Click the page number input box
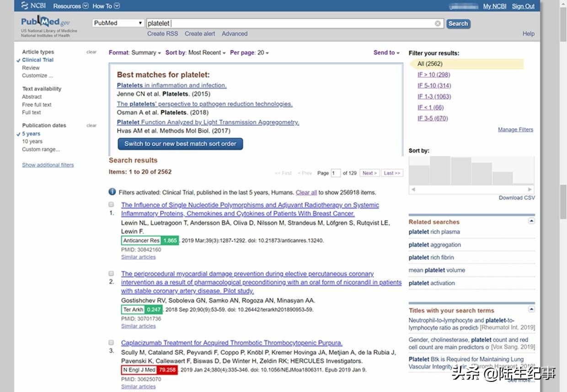Image resolution: width=567 pixels, height=392 pixels. (x=336, y=173)
